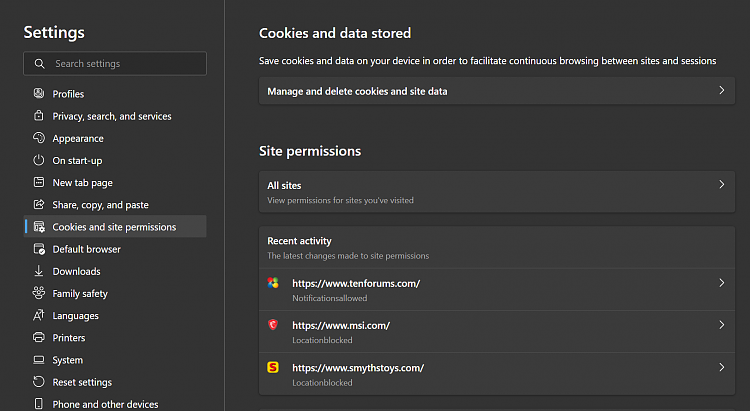750x411 pixels.
Task: Click Location blocked text under msi.com
Action: [x=322, y=340]
